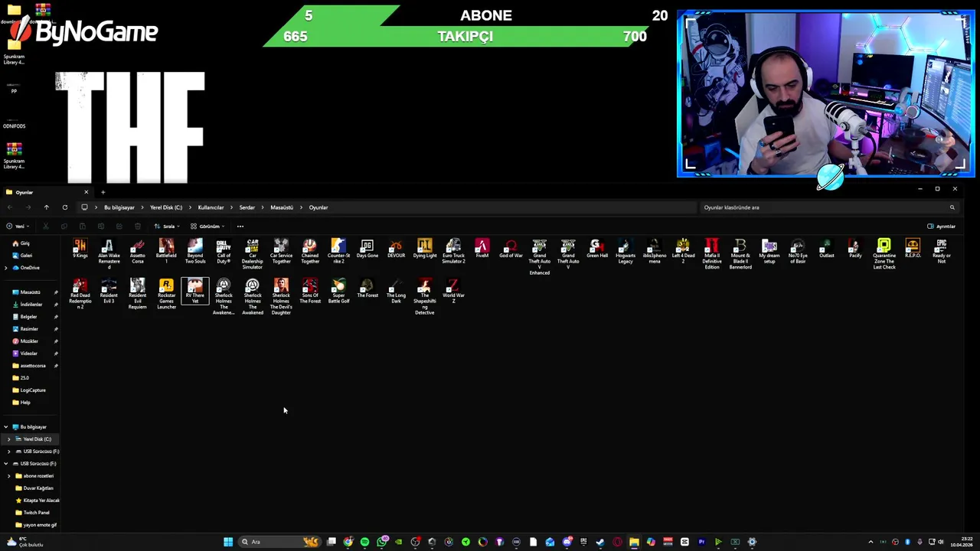Open the Yeni dropdown
This screenshot has height=551, width=980.
click(x=18, y=227)
